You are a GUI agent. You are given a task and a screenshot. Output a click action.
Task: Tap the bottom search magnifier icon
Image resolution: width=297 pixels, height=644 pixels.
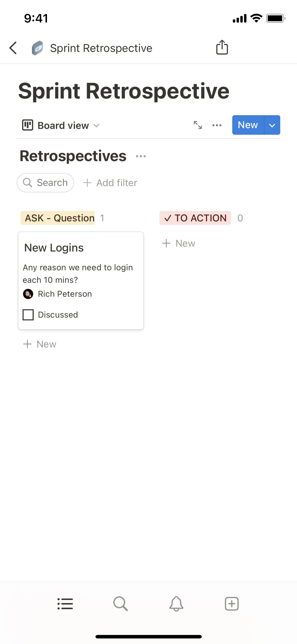point(120,604)
